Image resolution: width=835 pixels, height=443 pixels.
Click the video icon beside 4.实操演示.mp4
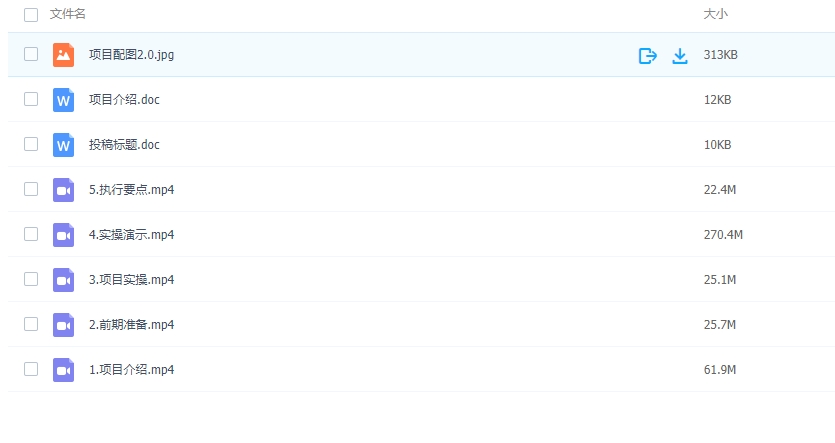coord(64,235)
